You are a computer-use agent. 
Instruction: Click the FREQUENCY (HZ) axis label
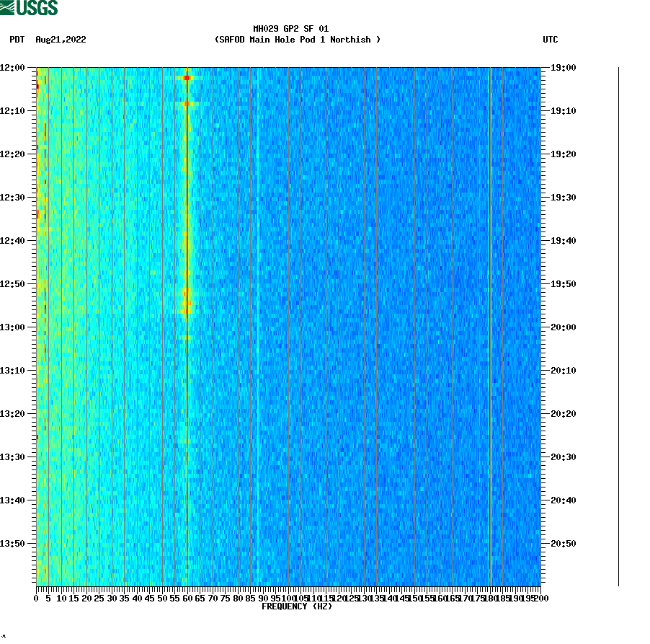click(x=297, y=606)
